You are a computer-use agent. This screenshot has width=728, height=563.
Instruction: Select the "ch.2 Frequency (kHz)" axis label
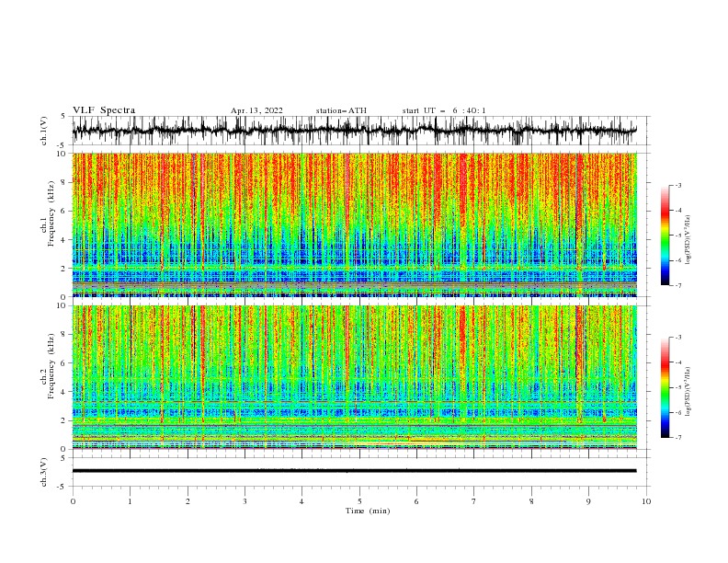point(48,366)
